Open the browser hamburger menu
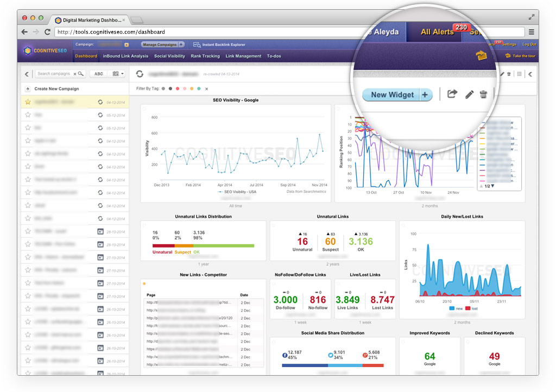This screenshot has width=556, height=392. click(x=531, y=32)
